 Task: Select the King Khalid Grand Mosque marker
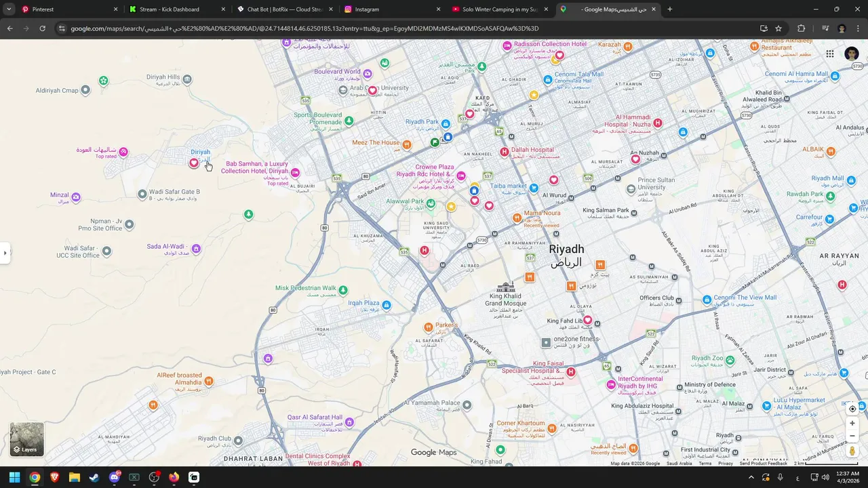tap(506, 287)
